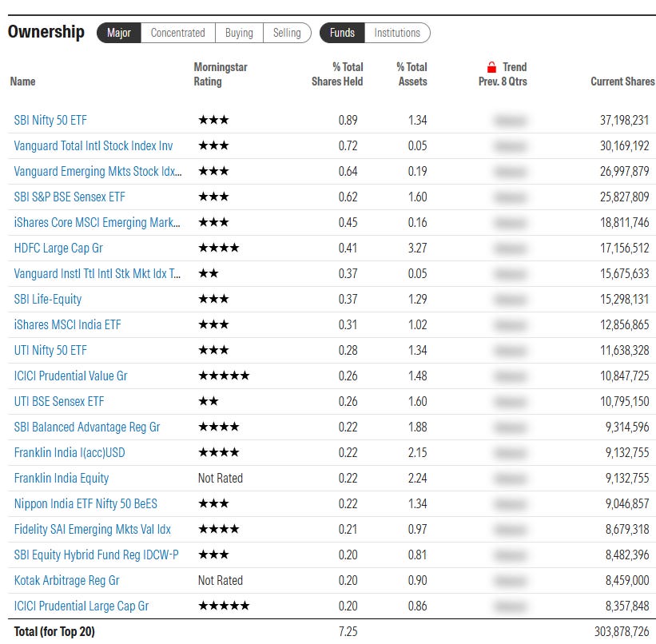Viewport: 656px width, 644px height.
Task: Click the Ownership heading
Action: click(x=46, y=32)
